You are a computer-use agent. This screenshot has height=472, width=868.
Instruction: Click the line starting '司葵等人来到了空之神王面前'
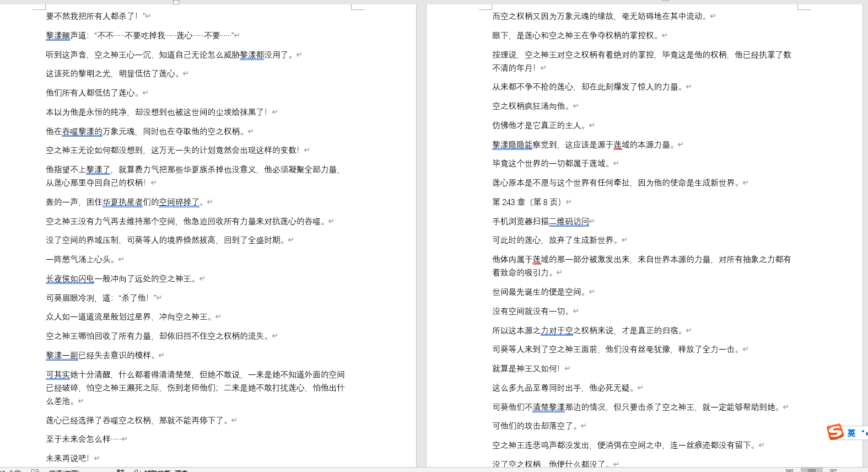pos(617,349)
